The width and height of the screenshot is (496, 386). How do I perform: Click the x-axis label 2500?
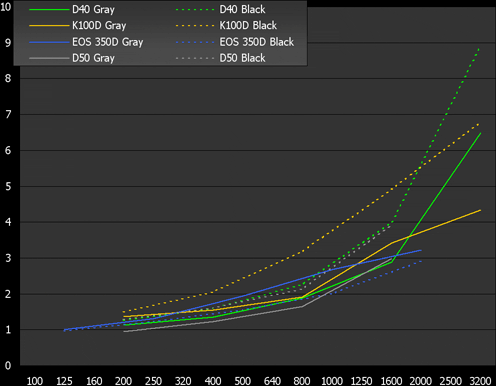[451, 381]
